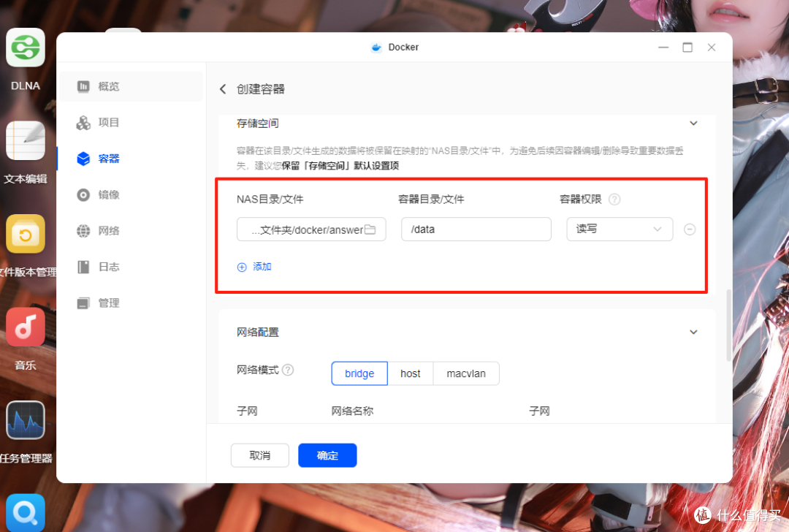Open 网络 network in sidebar
The width and height of the screenshot is (789, 532).
pos(131,231)
